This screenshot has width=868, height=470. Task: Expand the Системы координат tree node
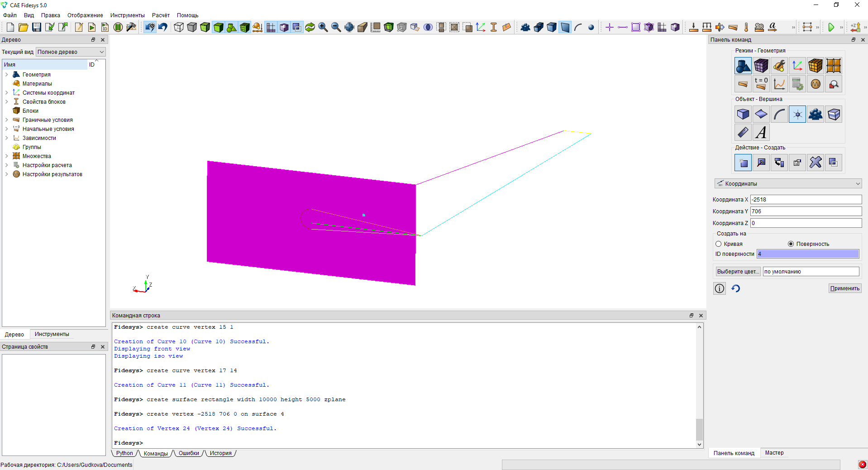point(7,93)
